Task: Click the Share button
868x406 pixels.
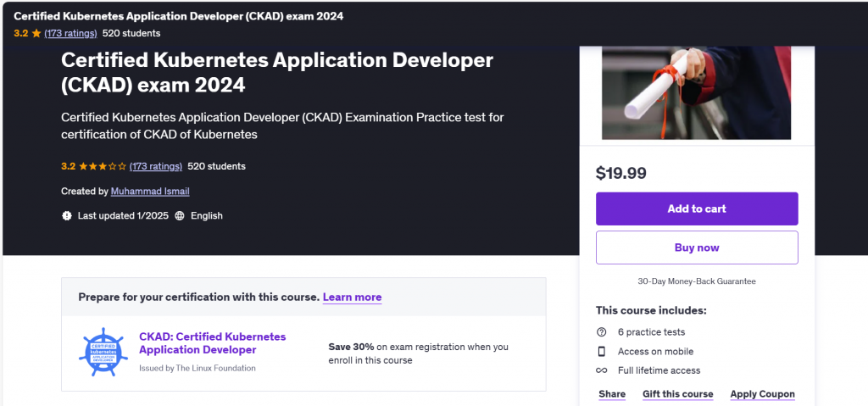Action: pyautogui.click(x=612, y=394)
